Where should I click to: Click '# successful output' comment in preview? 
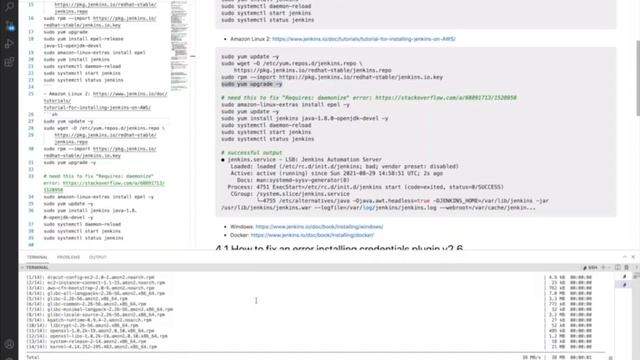(x=251, y=153)
